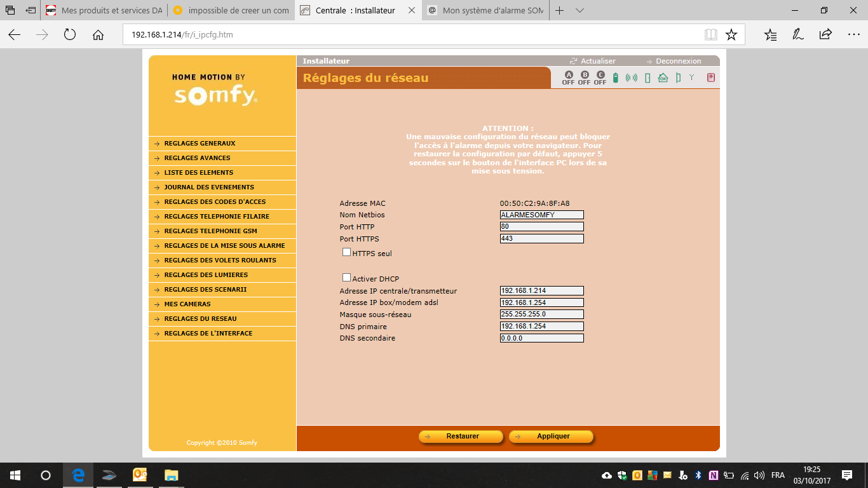Click the Actualiser refresh arrows icon
868x488 pixels.
[x=573, y=61]
